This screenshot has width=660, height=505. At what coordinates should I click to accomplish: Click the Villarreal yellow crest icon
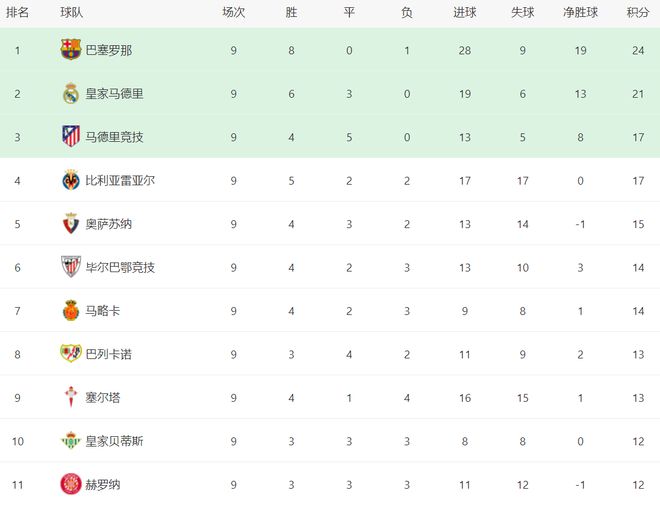click(71, 180)
